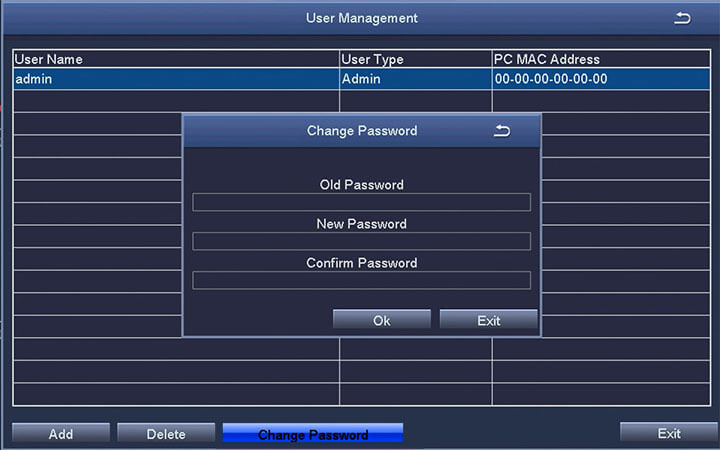
Task: Click the Admin user type cell
Action: pos(415,79)
